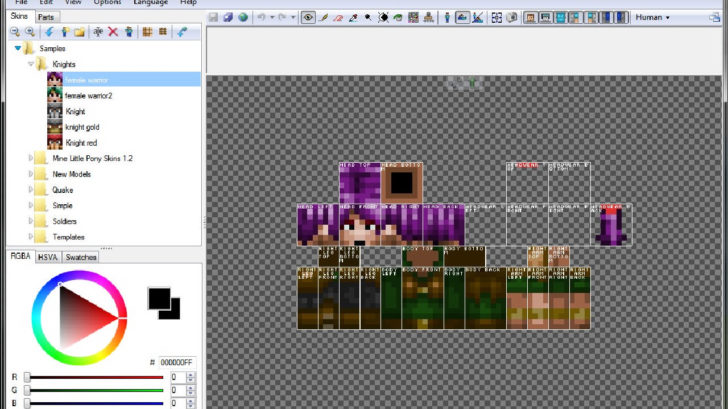Toggle head visibility button
The height and width of the screenshot is (409, 728).
click(x=531, y=18)
